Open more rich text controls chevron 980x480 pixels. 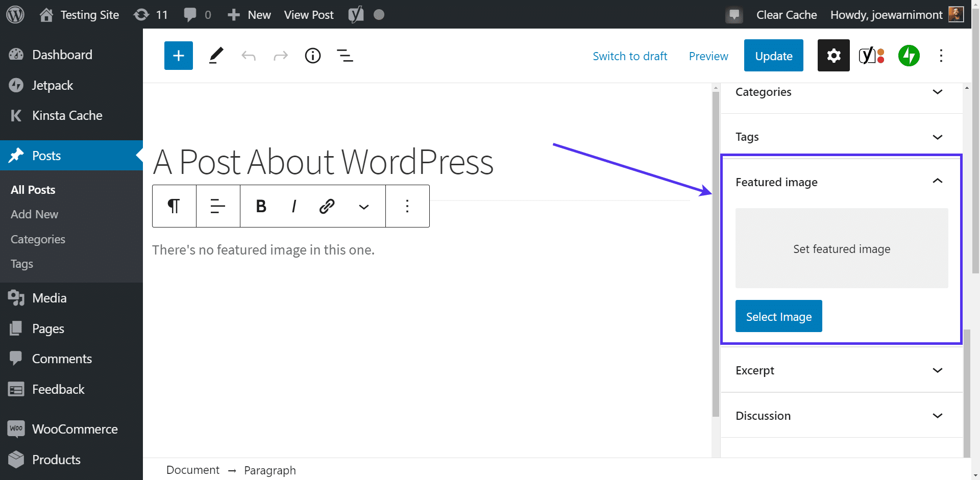tap(363, 207)
